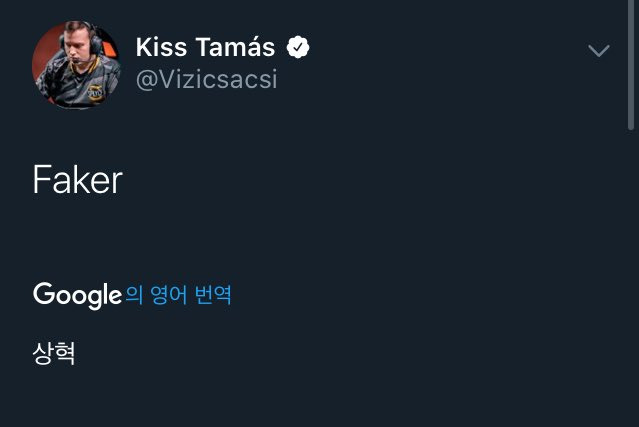Tap the round avatar of the tweet author
Image resolution: width=639 pixels, height=427 pixels.
tap(77, 65)
